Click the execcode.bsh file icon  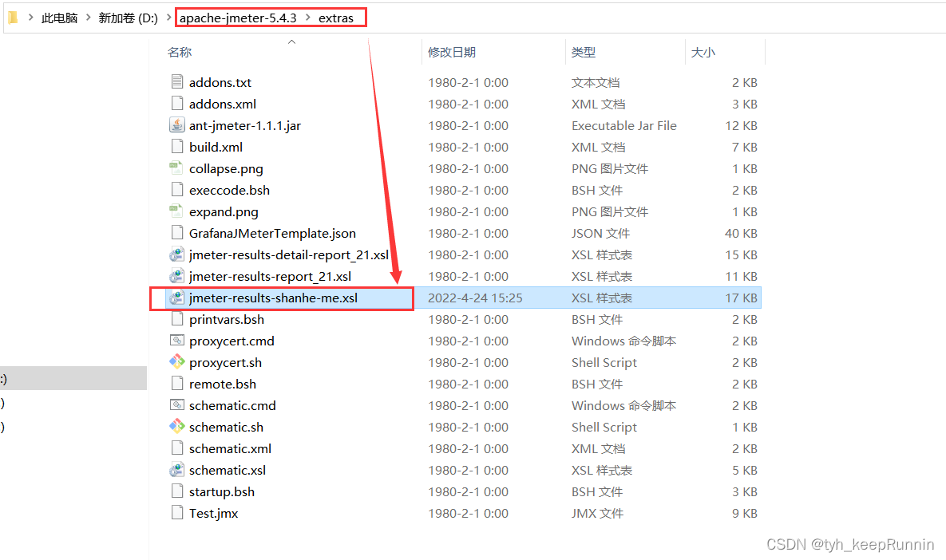176,189
